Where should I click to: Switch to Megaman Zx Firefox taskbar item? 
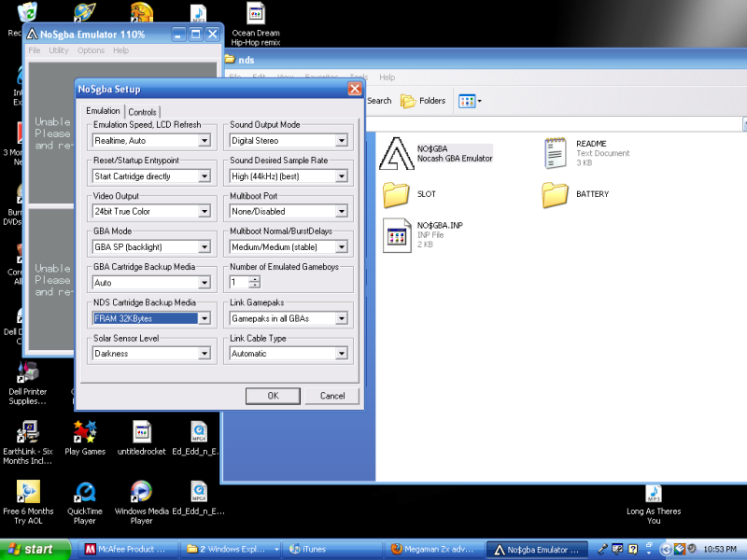[435, 550]
